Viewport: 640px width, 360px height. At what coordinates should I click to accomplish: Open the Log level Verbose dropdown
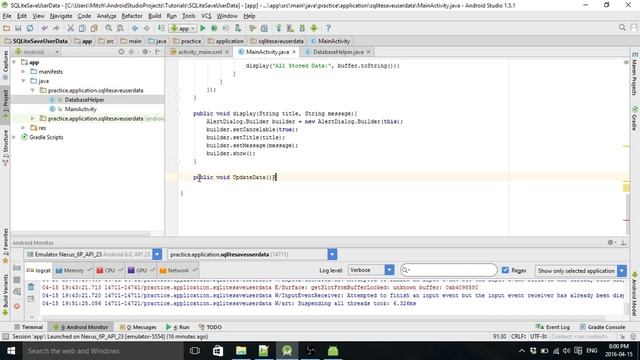371,270
